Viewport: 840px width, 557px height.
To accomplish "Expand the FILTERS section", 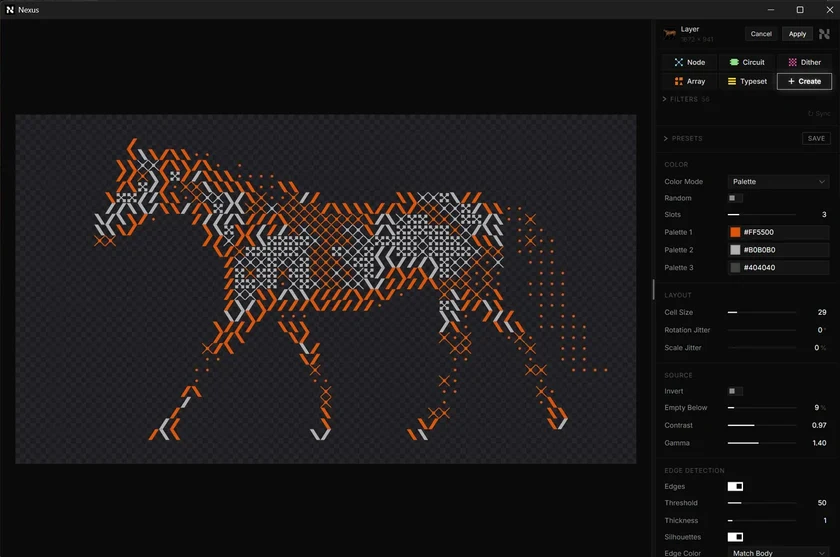I will click(686, 99).
